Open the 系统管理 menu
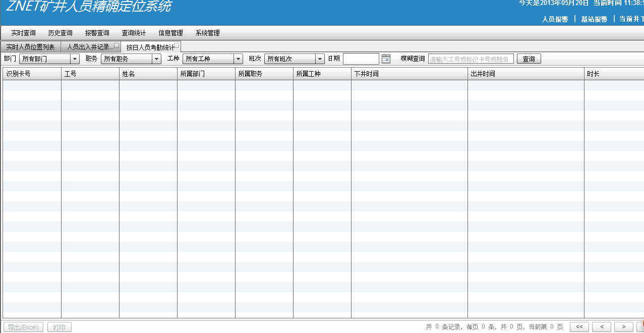This screenshot has width=644, height=333. click(x=207, y=33)
